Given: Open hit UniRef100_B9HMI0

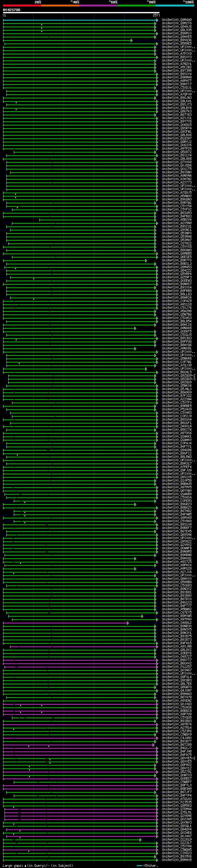Looking at the screenshot, I should (177, 33).
